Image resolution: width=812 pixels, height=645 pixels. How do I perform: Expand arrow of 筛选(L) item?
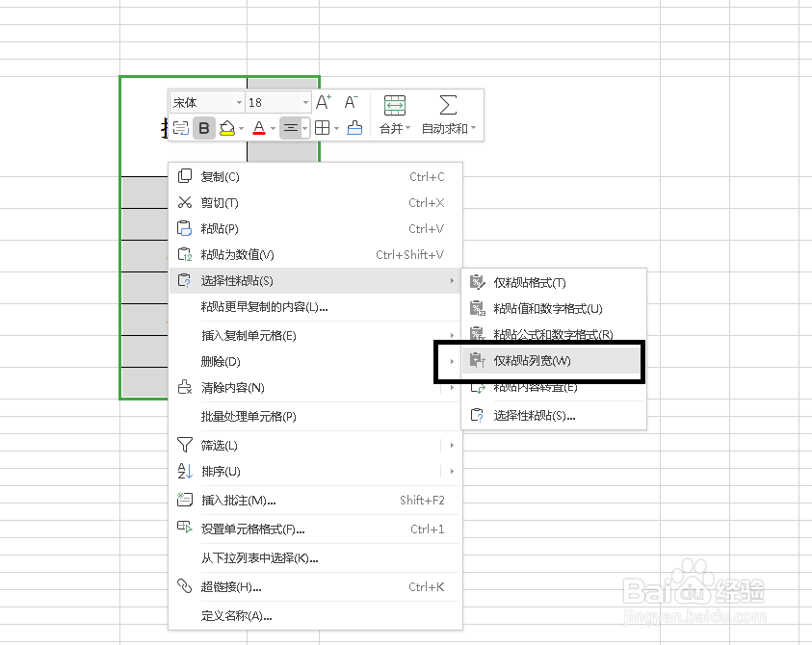(452, 445)
